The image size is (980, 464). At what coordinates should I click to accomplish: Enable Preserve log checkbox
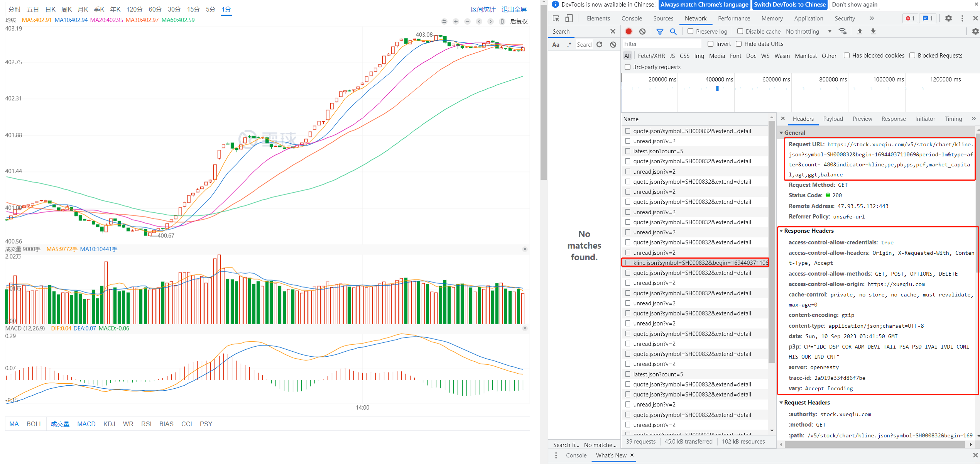click(x=690, y=31)
